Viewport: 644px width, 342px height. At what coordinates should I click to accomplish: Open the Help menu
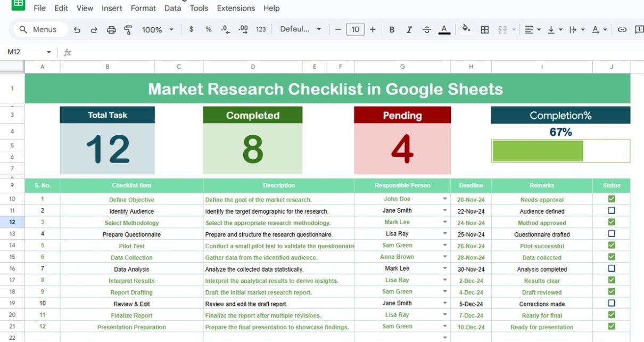(271, 8)
